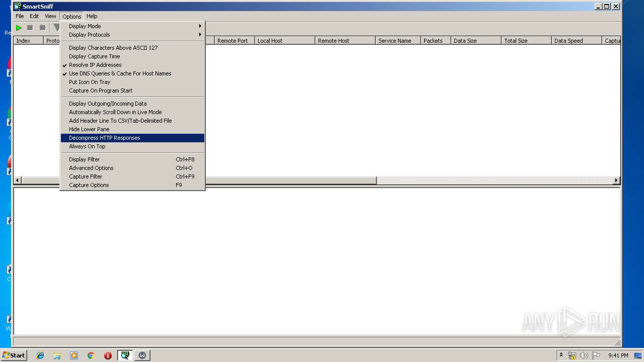Choose Capture Options menu entry
Viewport: 644px width, 362px height.
point(133,185)
